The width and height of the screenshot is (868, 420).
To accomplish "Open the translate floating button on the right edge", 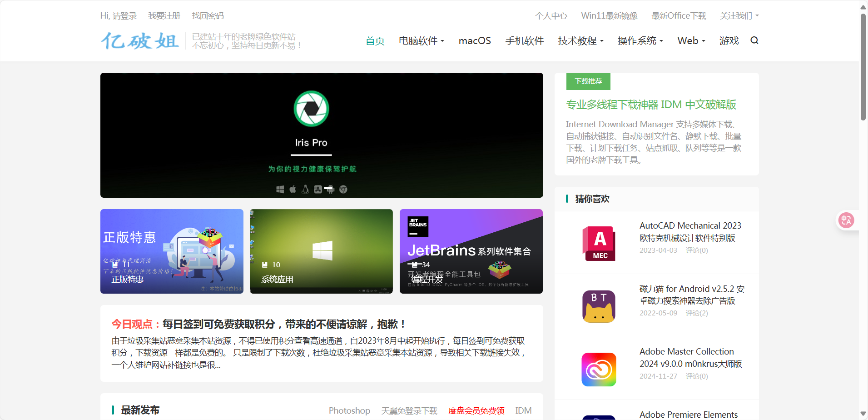I will coord(846,220).
